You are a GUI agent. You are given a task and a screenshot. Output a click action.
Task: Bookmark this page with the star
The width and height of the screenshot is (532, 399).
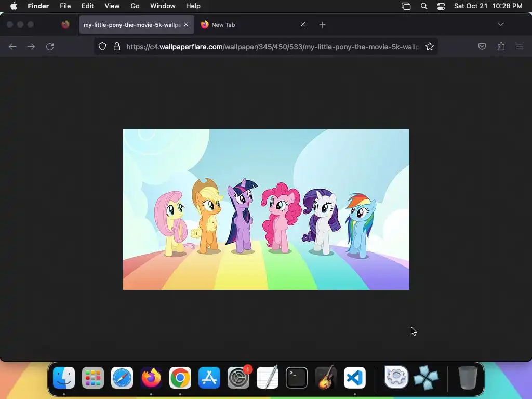[x=430, y=46]
